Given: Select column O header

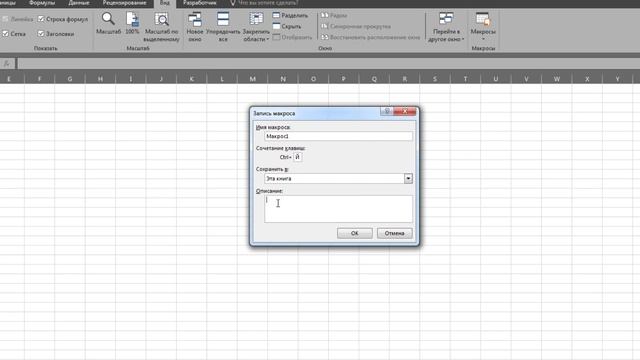Looking at the screenshot, I should [313, 79].
